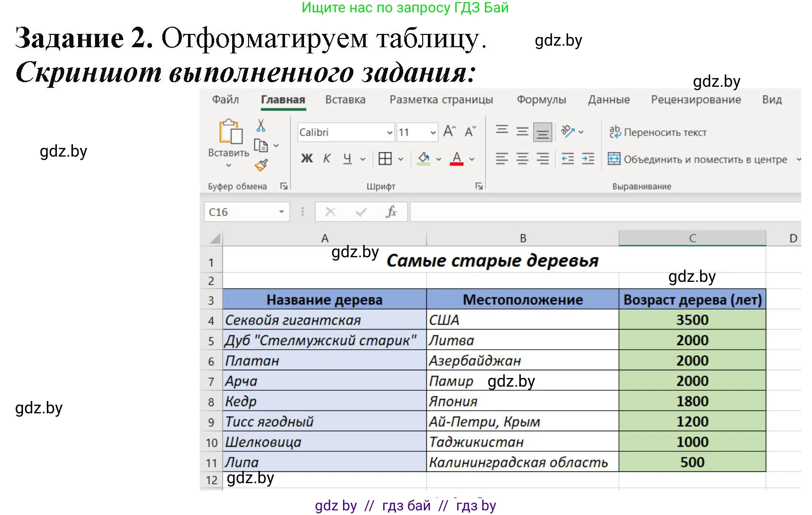
Task: Toggle italic К formatting
Action: pos(327,159)
